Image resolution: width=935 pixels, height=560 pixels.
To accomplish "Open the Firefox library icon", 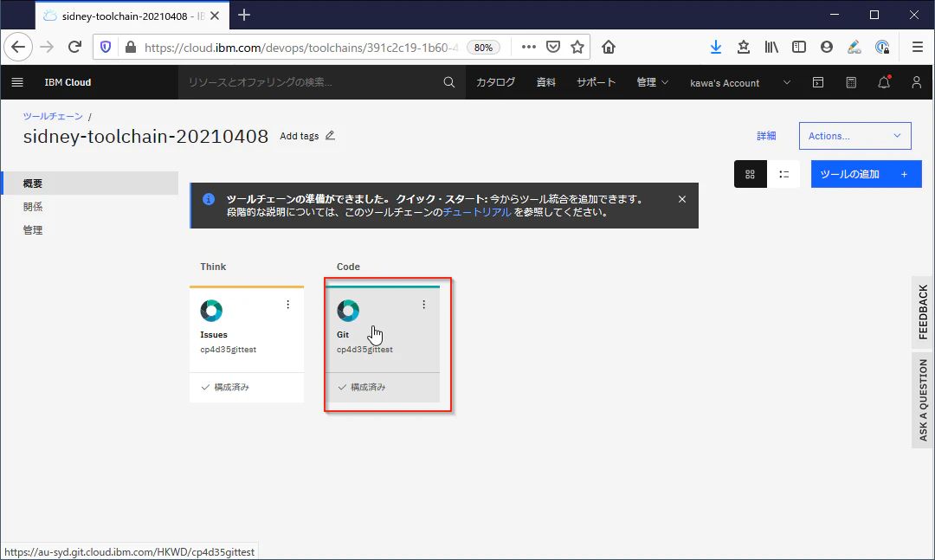I will point(771,47).
